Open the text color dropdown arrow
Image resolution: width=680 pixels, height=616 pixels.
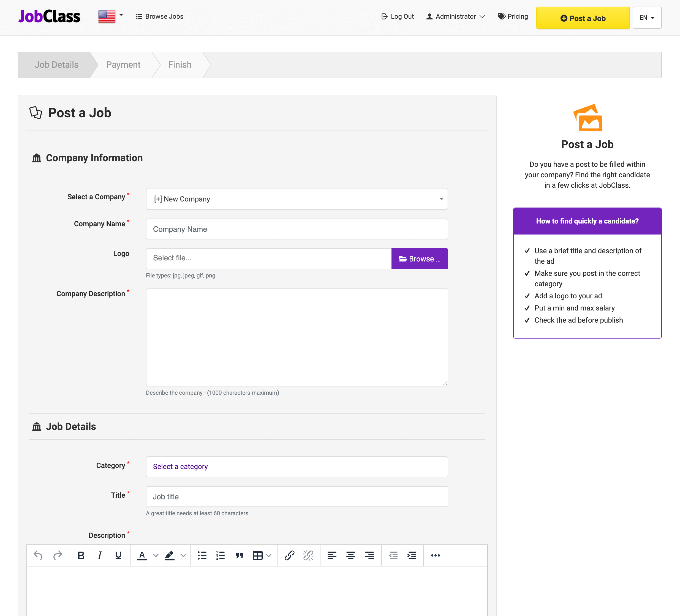pyautogui.click(x=156, y=555)
